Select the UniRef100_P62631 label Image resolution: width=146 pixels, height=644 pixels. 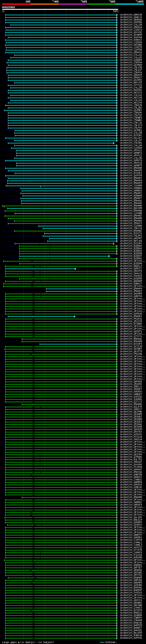[x=131, y=319]
